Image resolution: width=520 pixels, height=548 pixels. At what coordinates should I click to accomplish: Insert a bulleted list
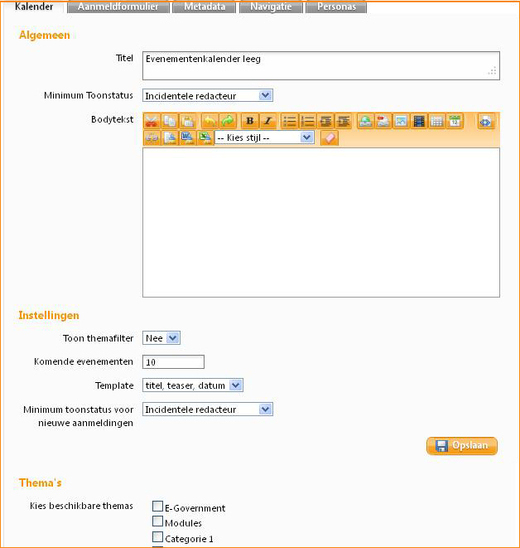290,121
